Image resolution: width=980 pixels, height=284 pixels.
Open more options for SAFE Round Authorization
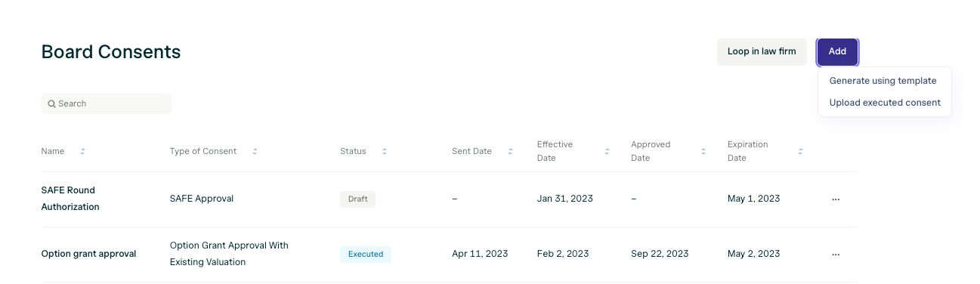[836, 199]
